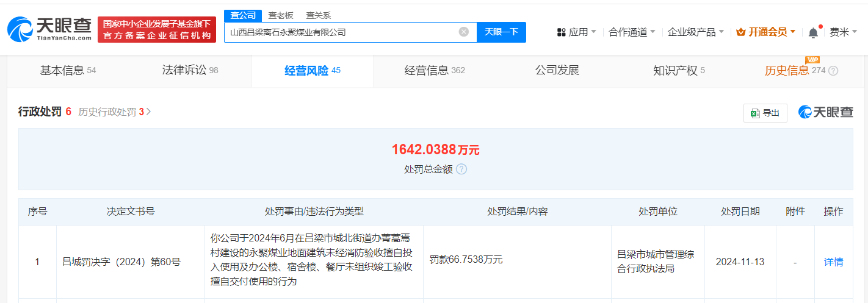Show 处罚总金额 help question mark
Viewport: 868px width, 303px height.
[x=461, y=169]
